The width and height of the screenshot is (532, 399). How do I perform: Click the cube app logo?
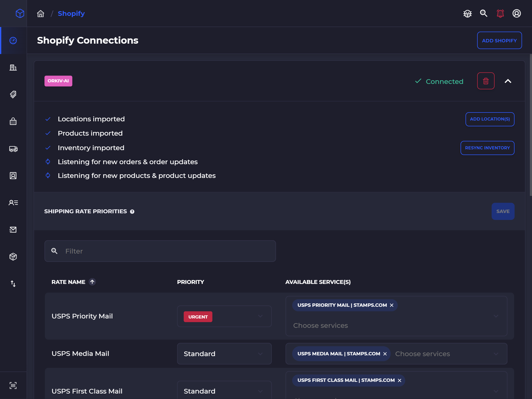[x=20, y=13]
